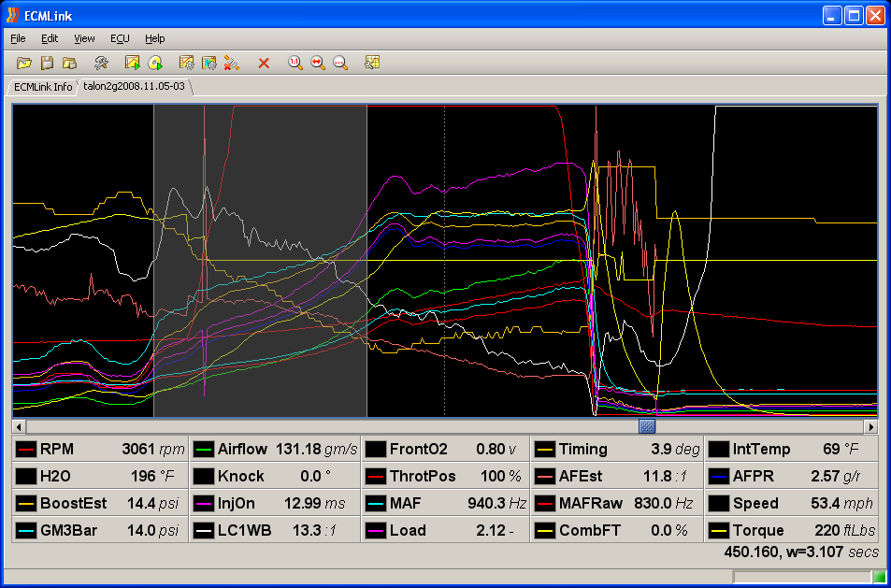
Task: Toggle the RPM trace color box
Action: tap(26, 450)
